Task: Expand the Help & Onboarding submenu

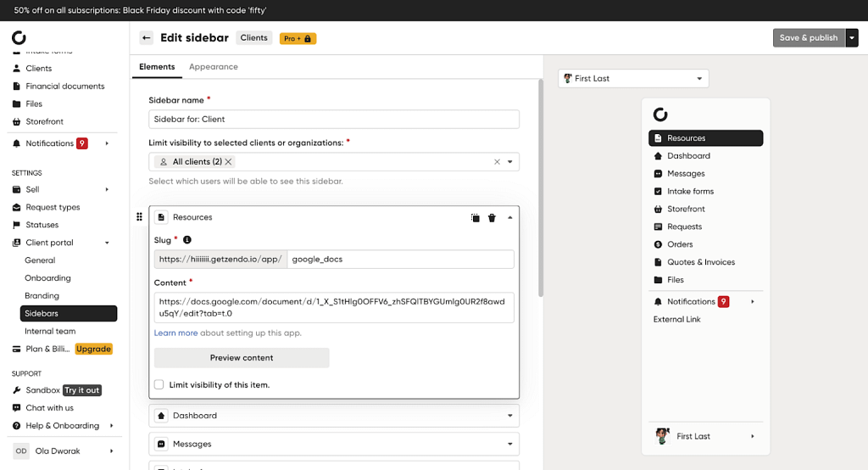Action: 111,426
